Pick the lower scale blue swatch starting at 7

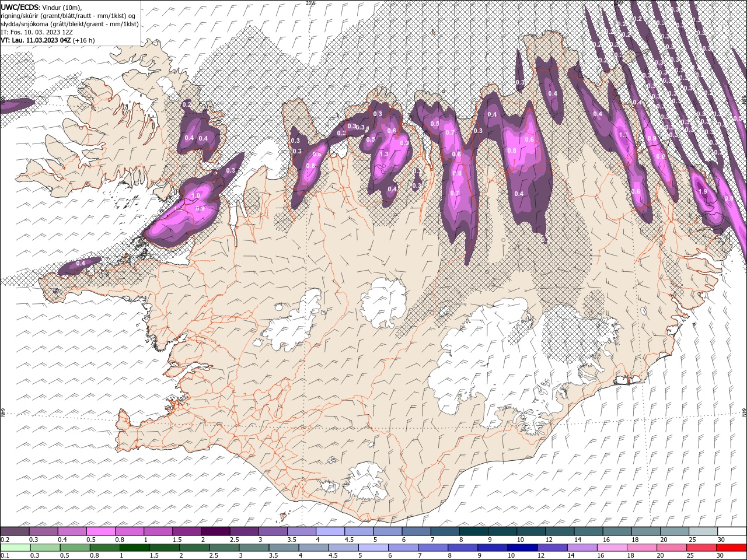433,548
